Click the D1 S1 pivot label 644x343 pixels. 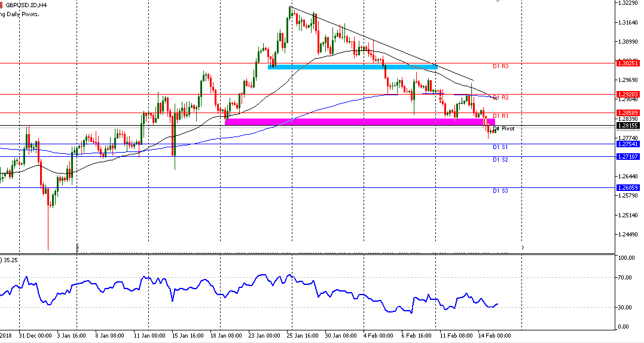click(x=500, y=147)
